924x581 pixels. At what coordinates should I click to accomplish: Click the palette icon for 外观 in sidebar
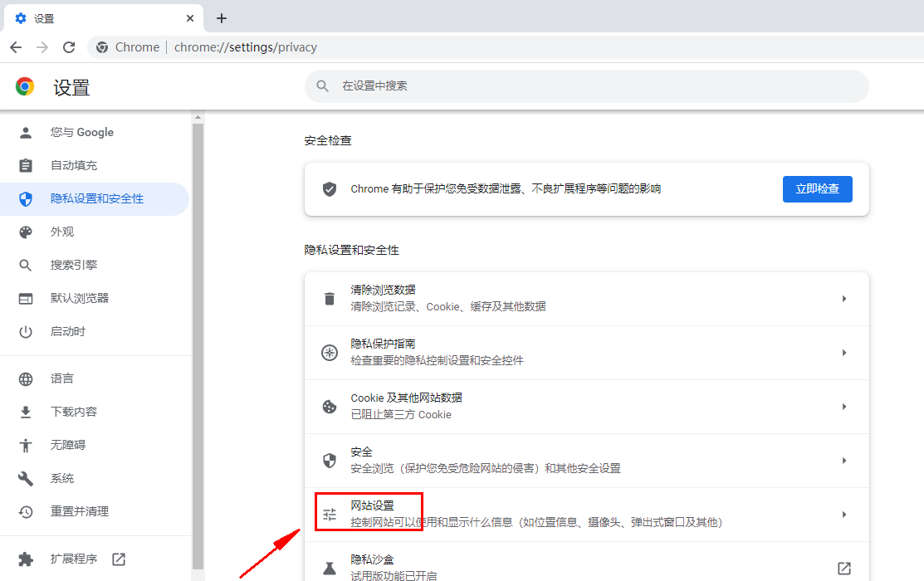click(26, 232)
